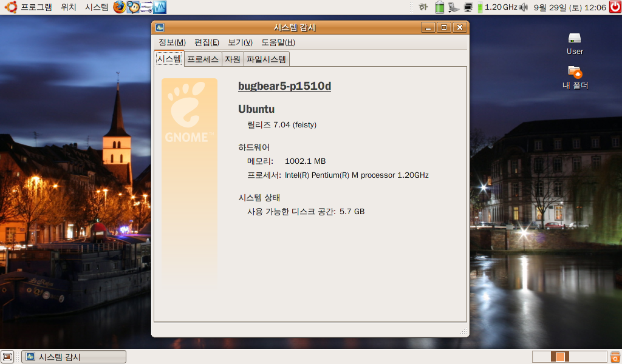Click the date and time clock
Image resolution: width=622 pixels, height=364 pixels.
(x=570, y=7)
